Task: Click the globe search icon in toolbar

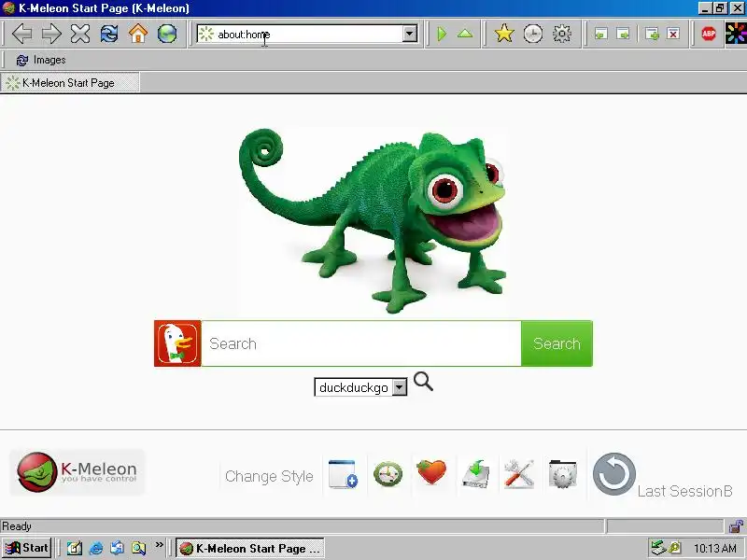Action: coord(167,34)
